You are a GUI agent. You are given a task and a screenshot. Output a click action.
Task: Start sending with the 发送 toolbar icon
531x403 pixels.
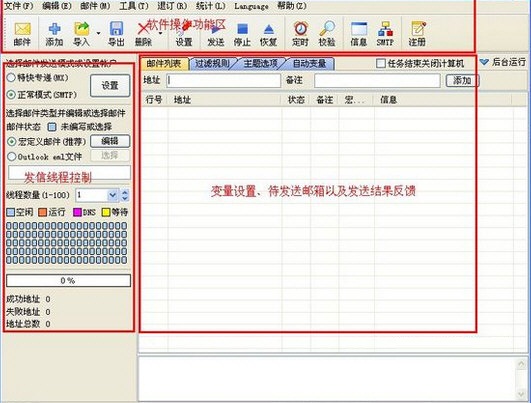click(x=216, y=34)
